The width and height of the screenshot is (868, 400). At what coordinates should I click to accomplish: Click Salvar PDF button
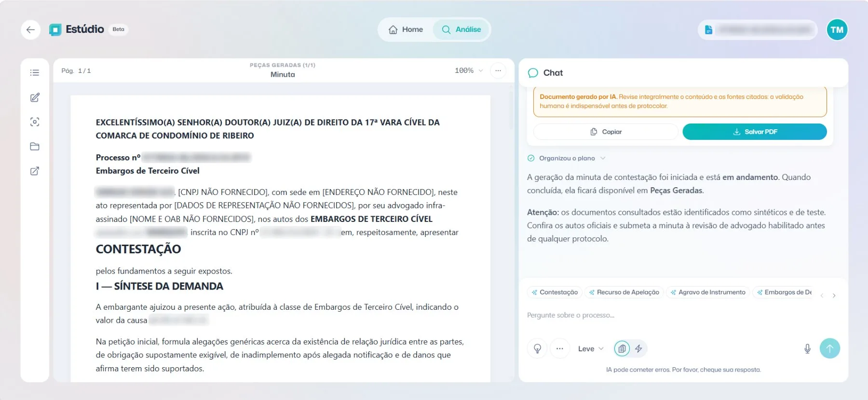tap(755, 132)
